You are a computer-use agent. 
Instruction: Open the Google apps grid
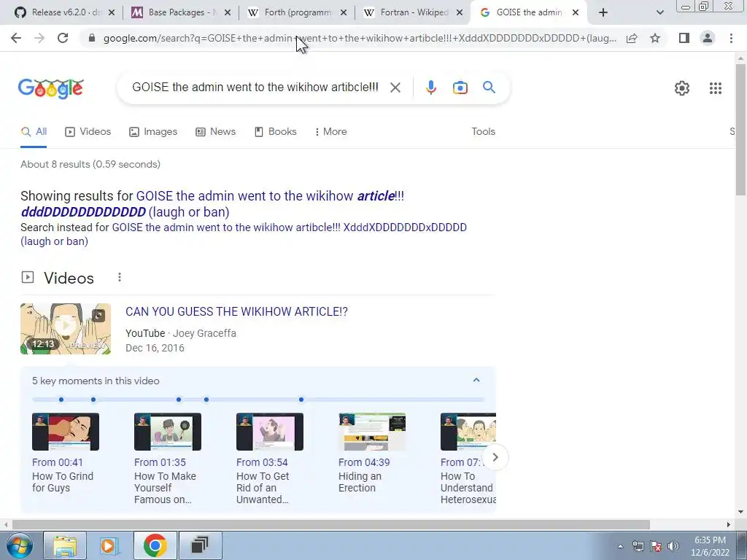pos(715,88)
